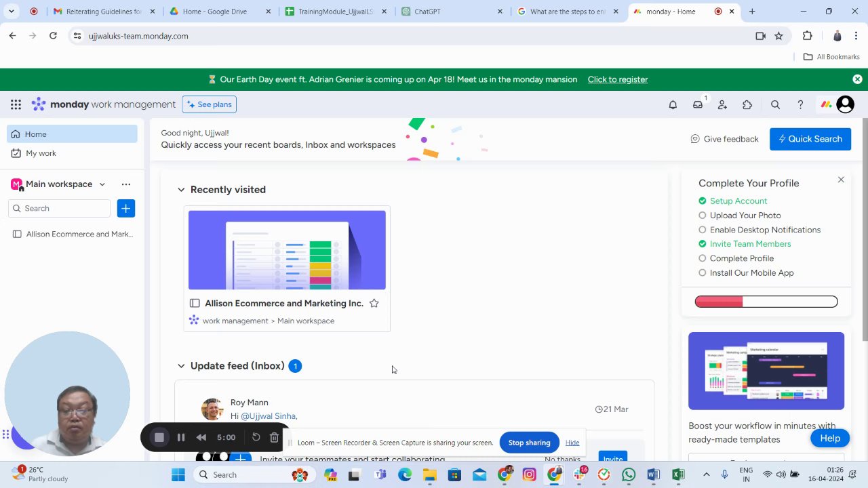
Task: Open Excel from the taskbar
Action: click(x=678, y=474)
